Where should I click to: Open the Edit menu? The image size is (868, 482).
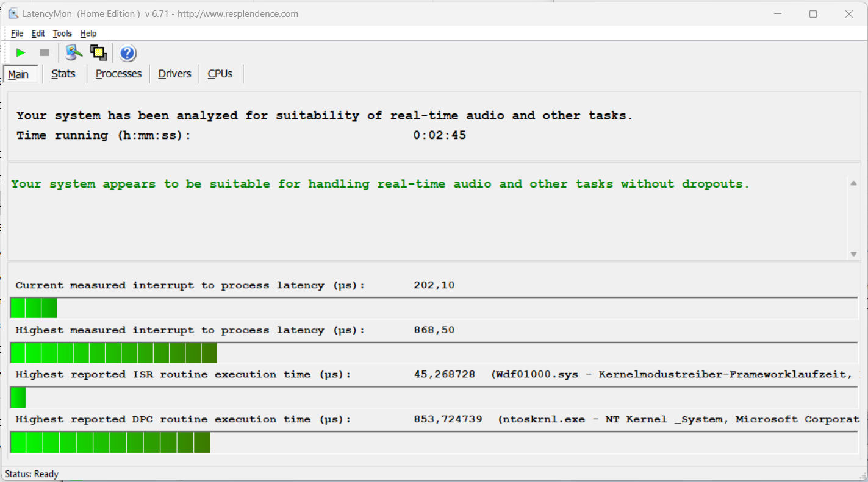pyautogui.click(x=38, y=34)
